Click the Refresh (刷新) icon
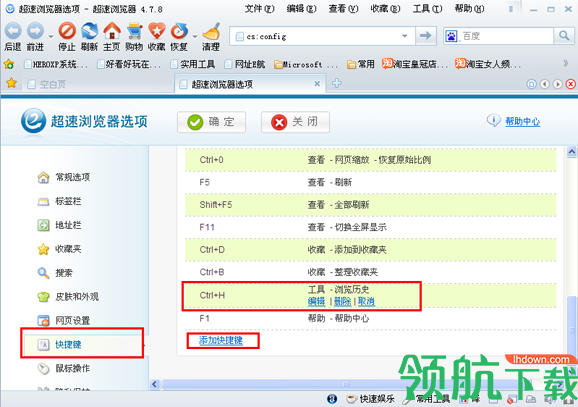Image resolution: width=578 pixels, height=407 pixels. click(x=90, y=31)
